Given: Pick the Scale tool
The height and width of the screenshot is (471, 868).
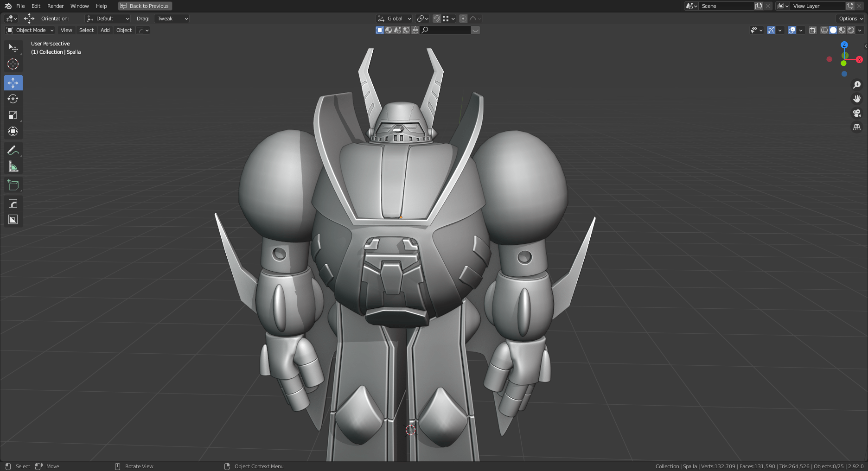Looking at the screenshot, I should pyautogui.click(x=13, y=115).
